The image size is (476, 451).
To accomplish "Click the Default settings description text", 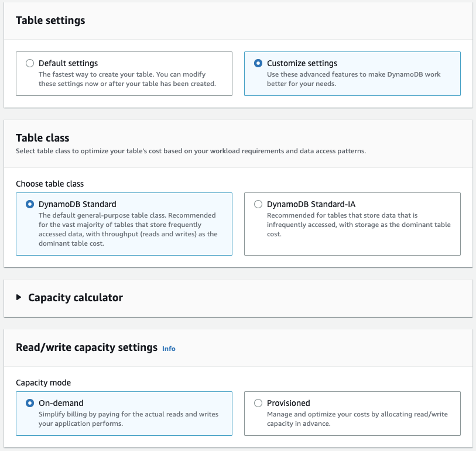I will tap(126, 79).
